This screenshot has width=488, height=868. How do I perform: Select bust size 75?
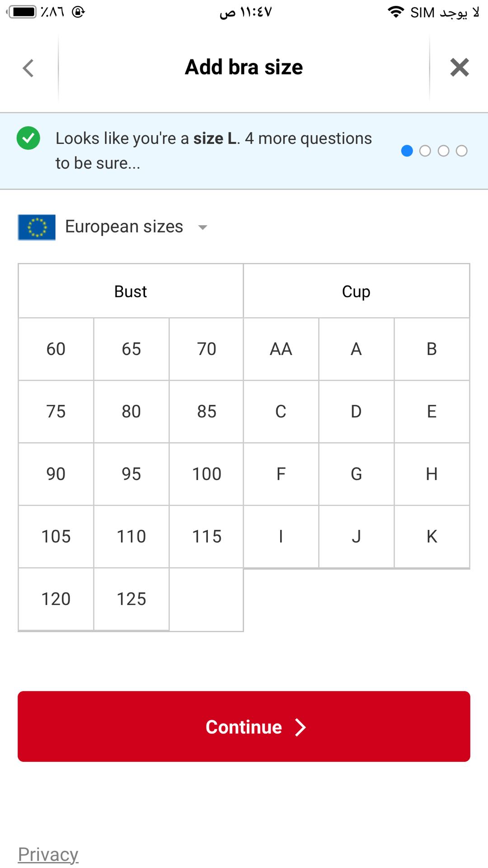point(56,411)
